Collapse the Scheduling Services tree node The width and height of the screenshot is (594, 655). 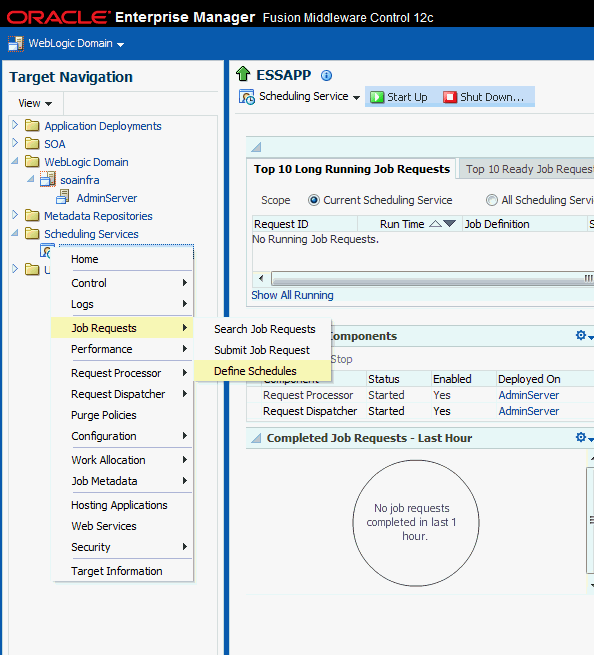click(15, 233)
